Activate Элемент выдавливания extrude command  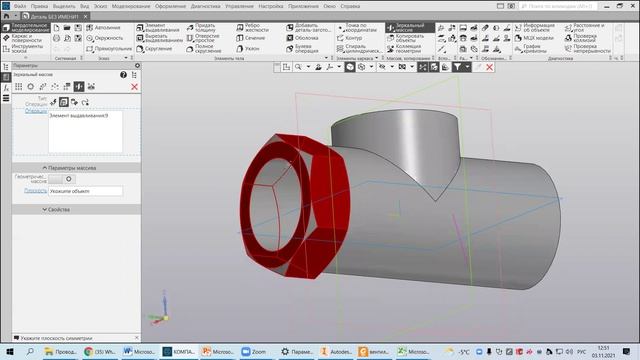(158, 28)
